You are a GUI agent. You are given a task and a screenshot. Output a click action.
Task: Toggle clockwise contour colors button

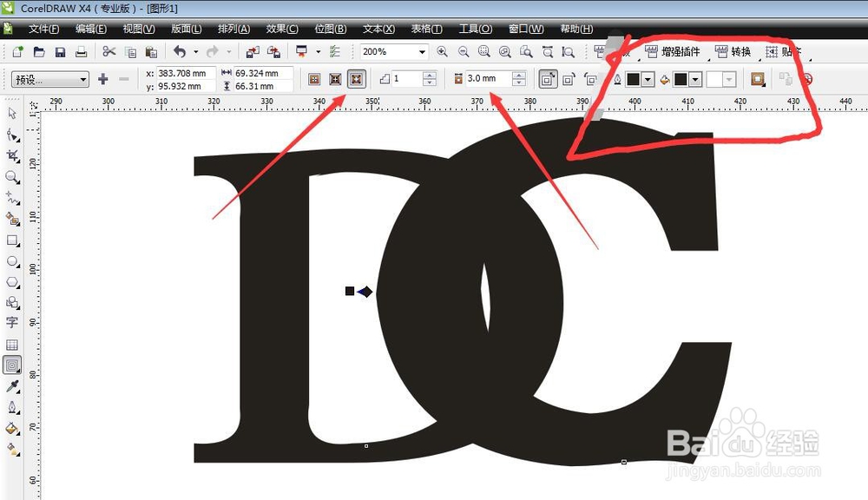point(569,79)
